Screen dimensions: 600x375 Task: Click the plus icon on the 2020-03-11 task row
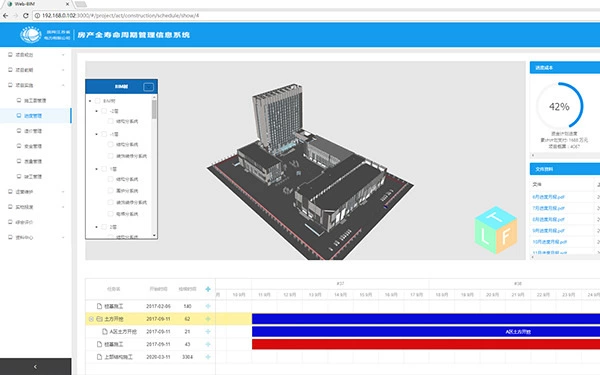click(208, 357)
